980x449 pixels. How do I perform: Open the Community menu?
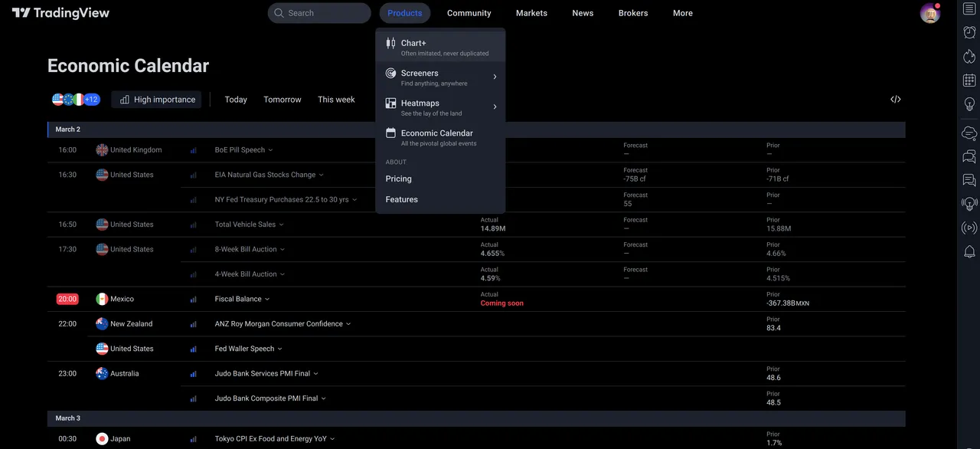coord(469,13)
